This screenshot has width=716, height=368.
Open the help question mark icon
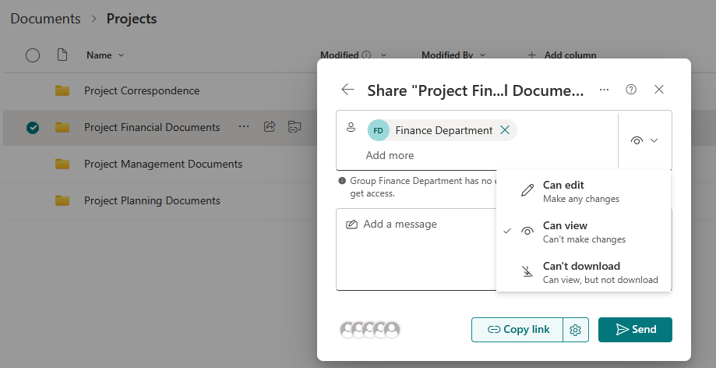point(631,89)
